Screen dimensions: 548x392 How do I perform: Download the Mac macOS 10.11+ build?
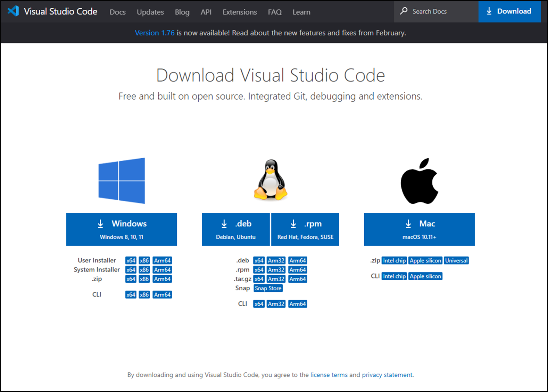(419, 230)
